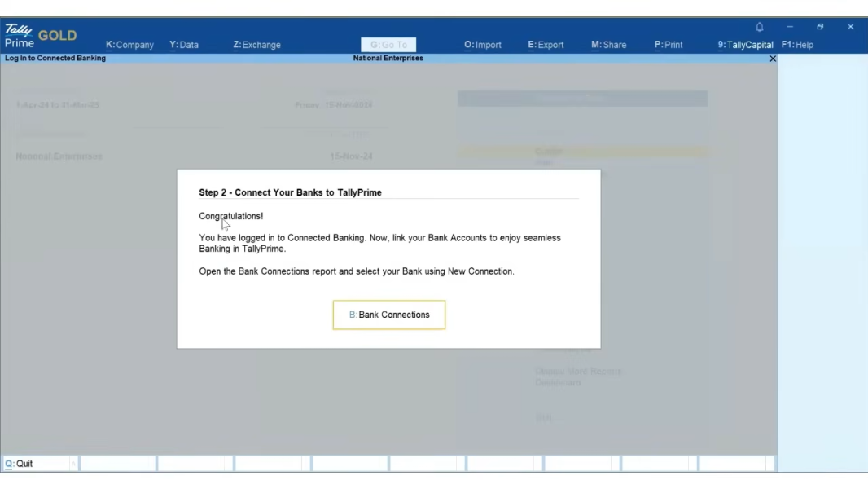Click the GOLD edition label
868x489 pixels.
pyautogui.click(x=58, y=35)
